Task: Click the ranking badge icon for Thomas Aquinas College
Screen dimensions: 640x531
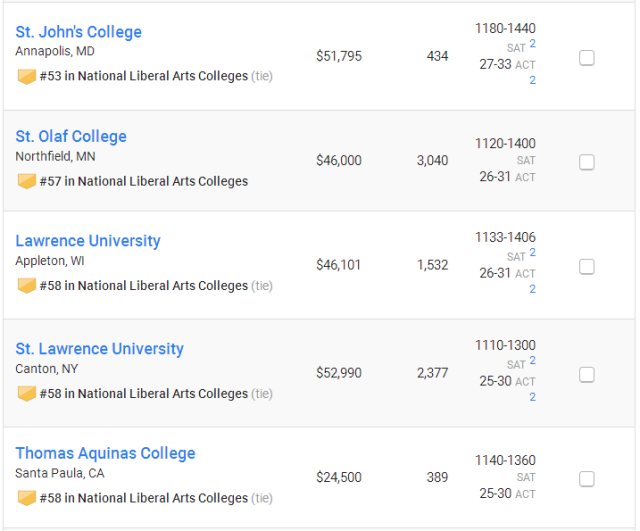Action: coord(27,498)
